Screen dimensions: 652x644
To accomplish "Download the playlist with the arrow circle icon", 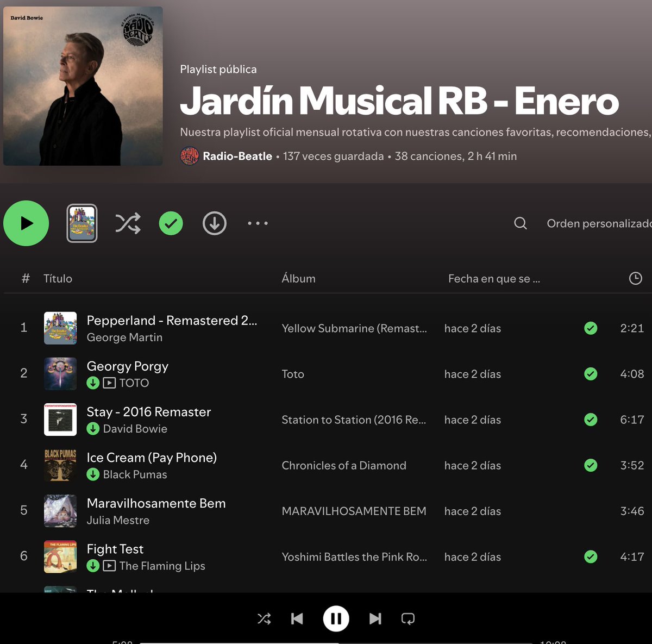I will point(215,223).
